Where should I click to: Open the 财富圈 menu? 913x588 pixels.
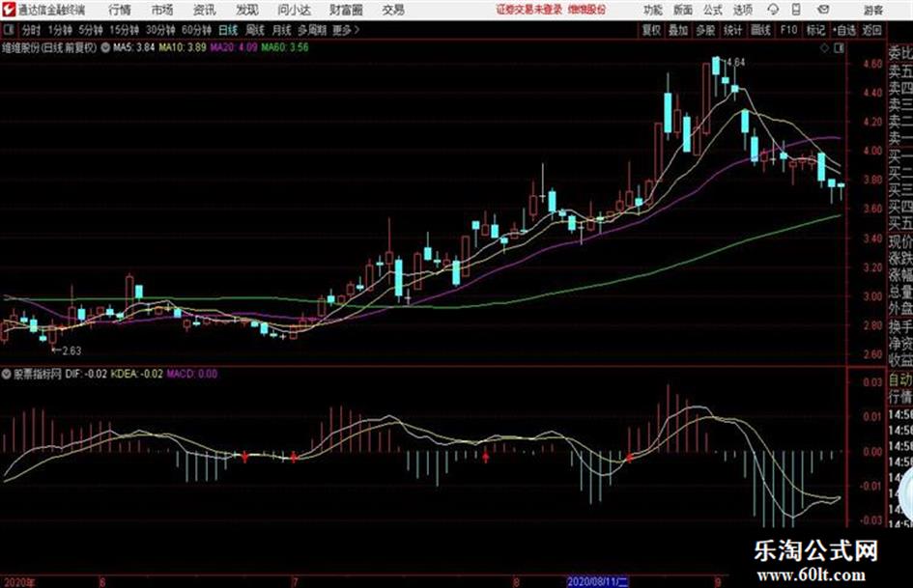coord(346,10)
